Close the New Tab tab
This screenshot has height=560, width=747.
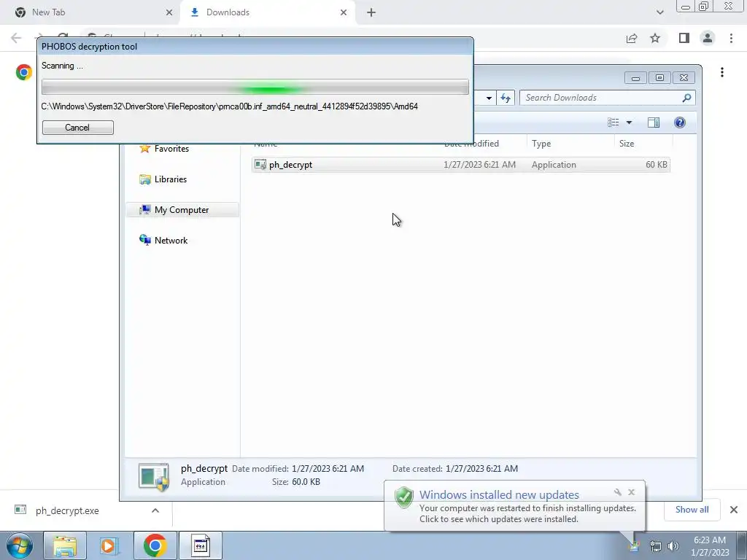(169, 12)
